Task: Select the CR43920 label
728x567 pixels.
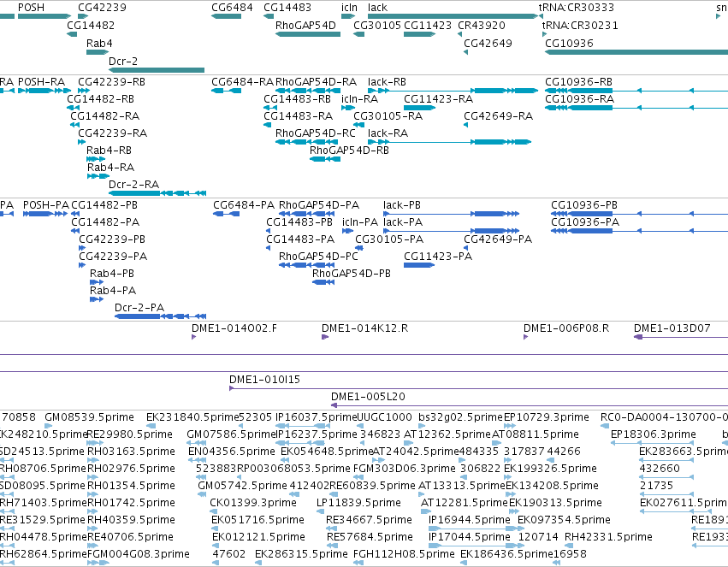Action: click(482, 26)
